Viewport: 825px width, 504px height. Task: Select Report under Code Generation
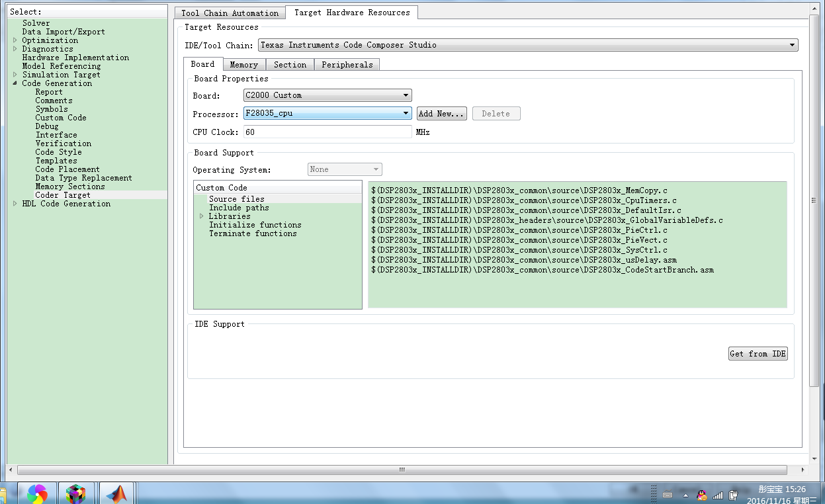(x=49, y=92)
